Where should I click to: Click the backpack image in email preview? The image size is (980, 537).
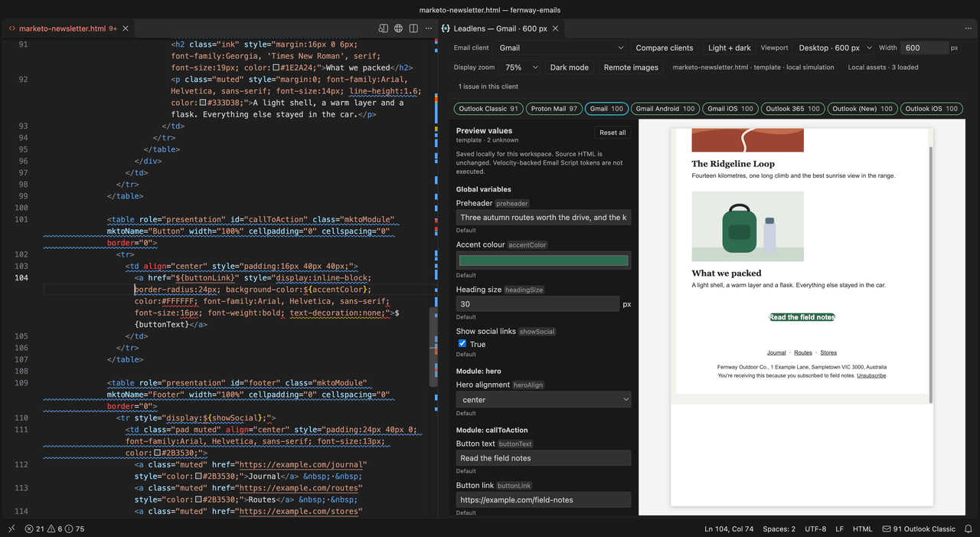coord(747,226)
